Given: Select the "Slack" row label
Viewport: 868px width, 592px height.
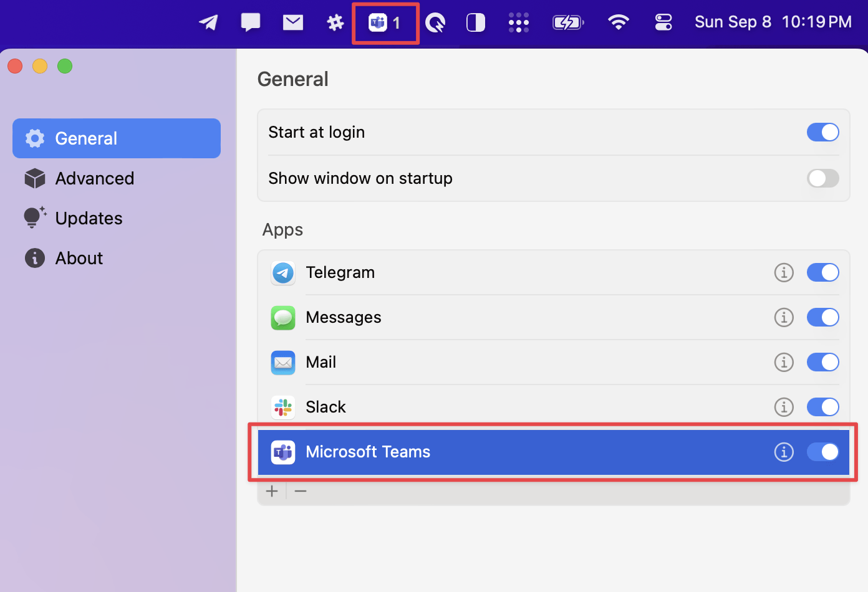Looking at the screenshot, I should 325,407.
